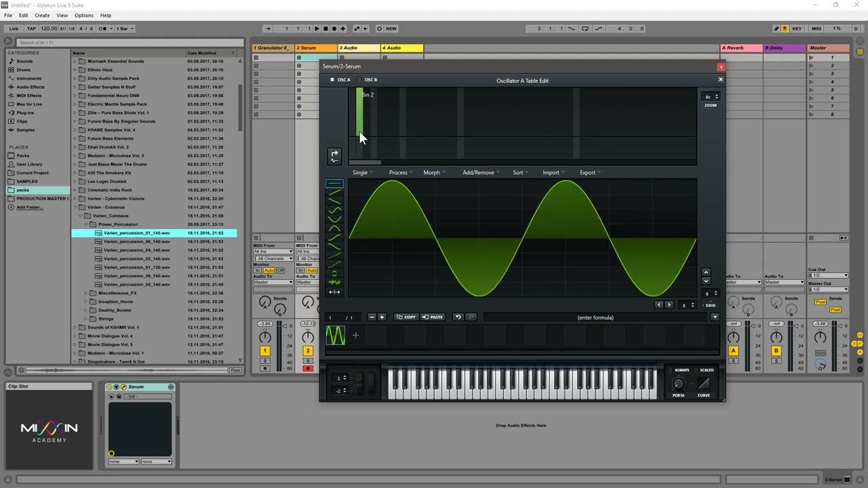This screenshot has height=488, width=868.
Task: Open the Plug-ins category in browser
Action: pos(25,113)
